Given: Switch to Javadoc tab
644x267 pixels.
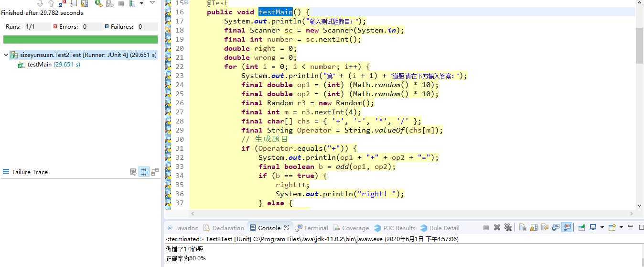Looking at the screenshot, I should pos(183,228).
